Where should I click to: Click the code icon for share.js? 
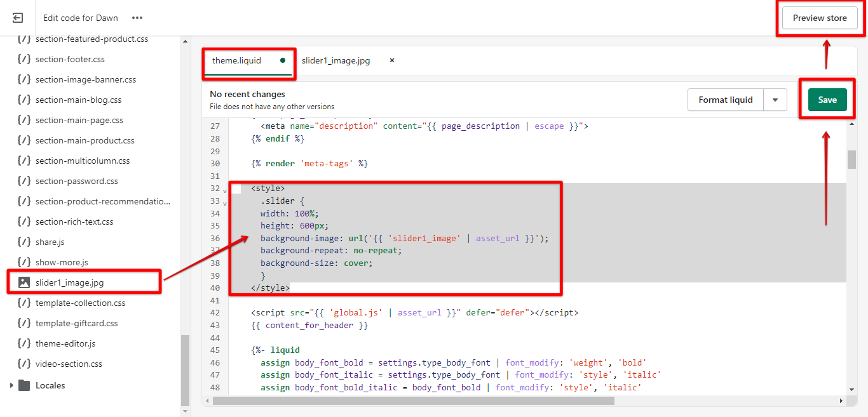(24, 242)
